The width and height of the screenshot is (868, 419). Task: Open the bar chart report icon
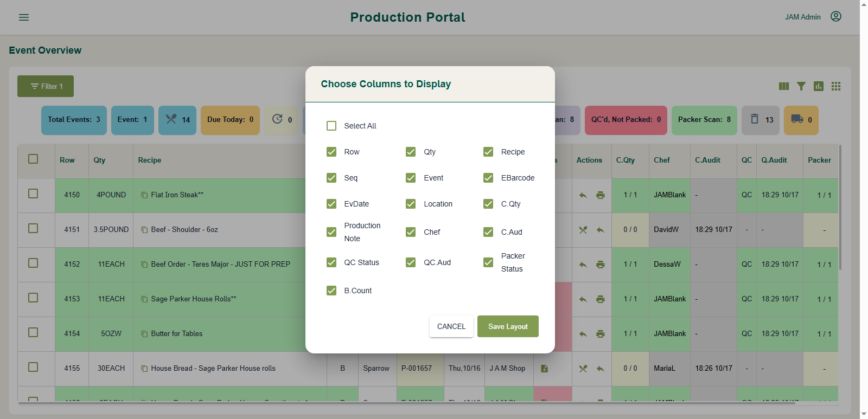tap(819, 86)
